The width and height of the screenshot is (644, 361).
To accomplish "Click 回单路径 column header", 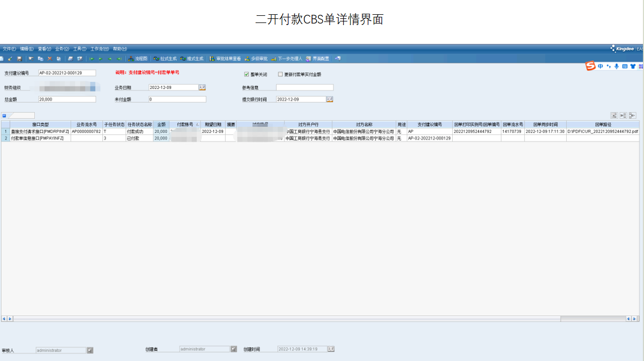I will coord(603,124).
